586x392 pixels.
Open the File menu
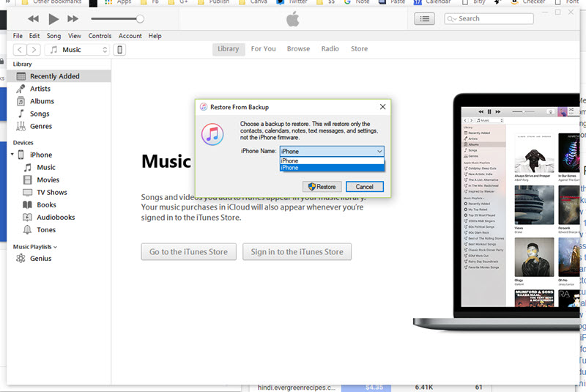18,36
